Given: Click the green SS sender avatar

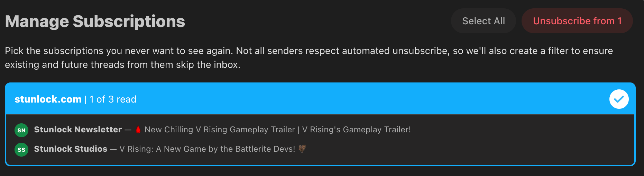Looking at the screenshot, I should click(x=21, y=150).
